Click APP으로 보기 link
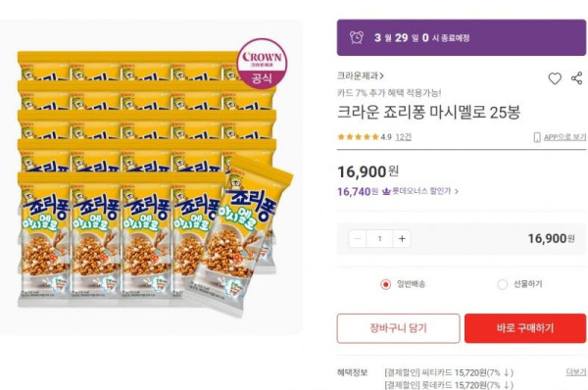Image resolution: width=588 pixels, height=390 pixels. [564, 137]
